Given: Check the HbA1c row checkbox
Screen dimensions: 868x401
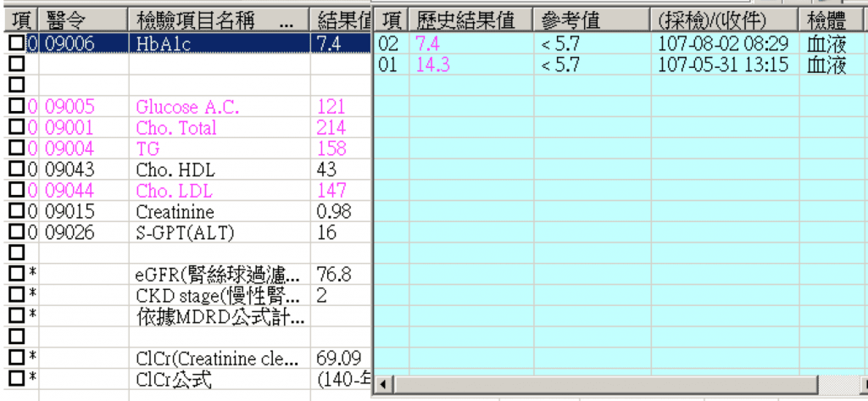Looking at the screenshot, I should tap(16, 43).
